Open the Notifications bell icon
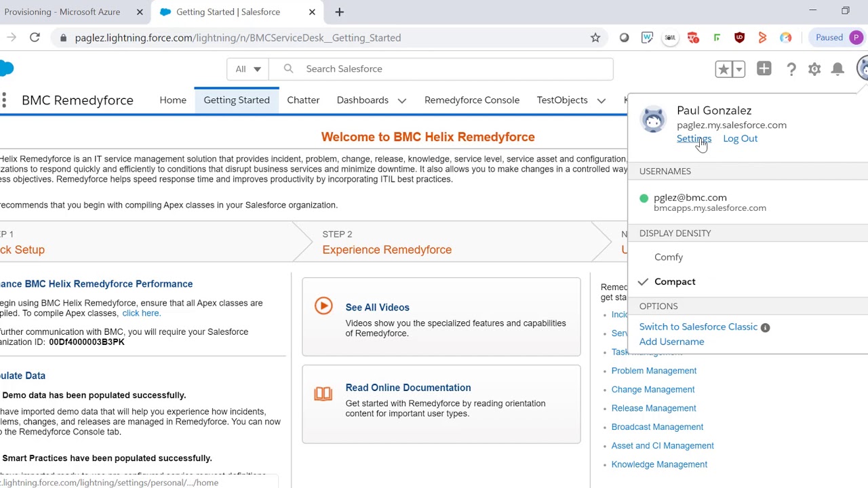868x488 pixels. pos(837,69)
